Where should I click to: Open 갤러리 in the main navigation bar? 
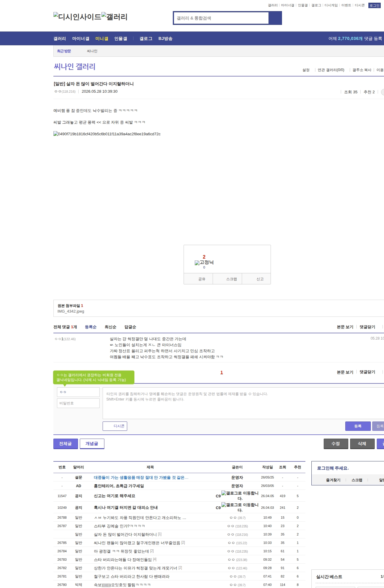tap(60, 39)
